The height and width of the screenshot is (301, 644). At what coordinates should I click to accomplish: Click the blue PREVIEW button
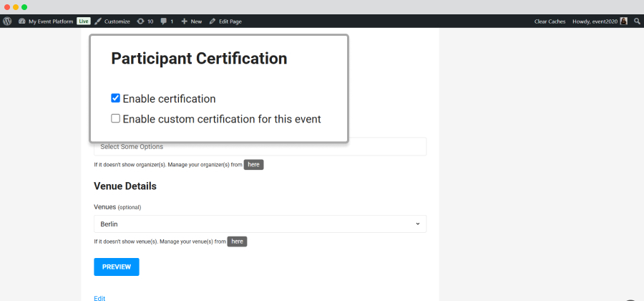click(117, 267)
